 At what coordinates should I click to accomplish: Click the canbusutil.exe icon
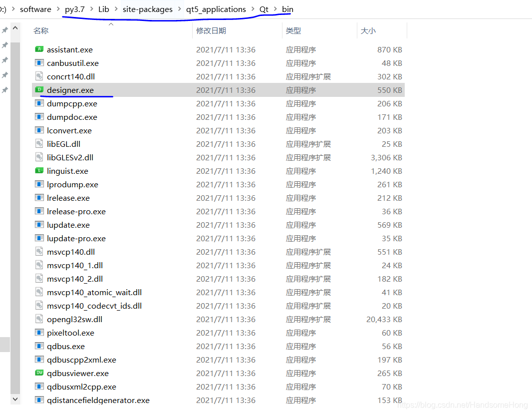tap(39, 63)
